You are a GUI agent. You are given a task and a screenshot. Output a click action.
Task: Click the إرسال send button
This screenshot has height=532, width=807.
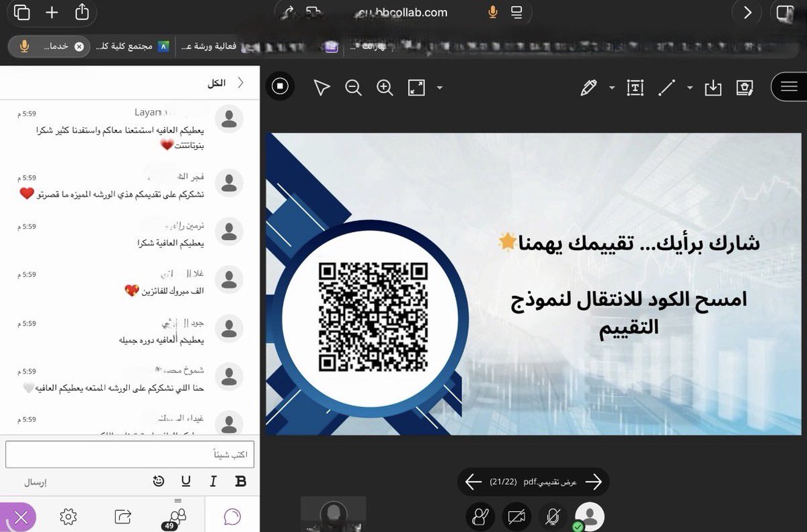(x=35, y=482)
